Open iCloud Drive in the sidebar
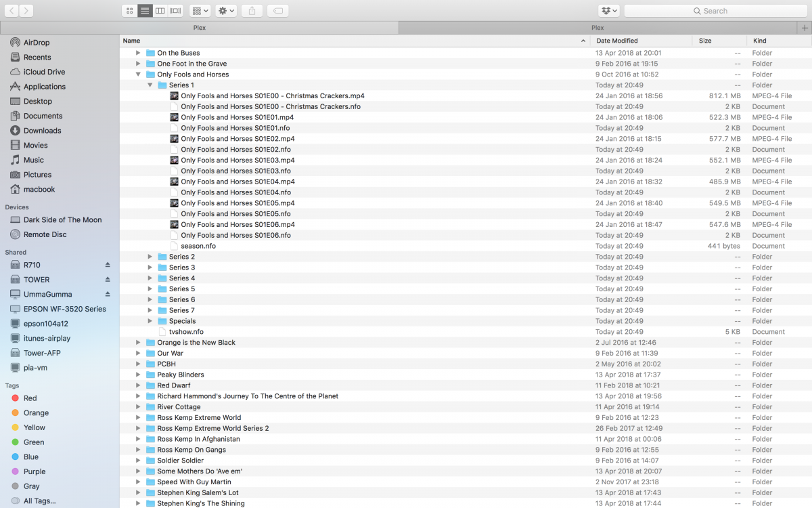The width and height of the screenshot is (812, 508). [x=44, y=72]
